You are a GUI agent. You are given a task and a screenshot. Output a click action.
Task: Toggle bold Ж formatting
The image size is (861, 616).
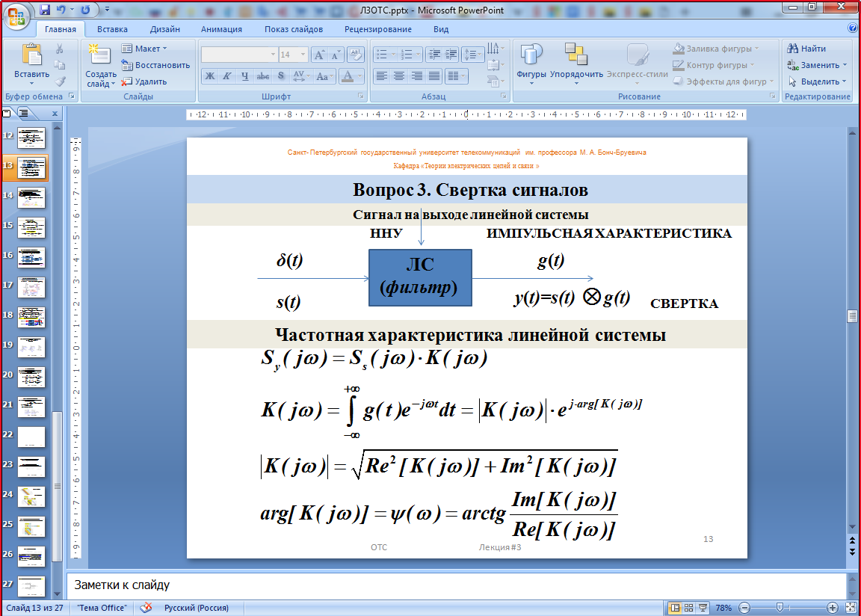click(210, 76)
